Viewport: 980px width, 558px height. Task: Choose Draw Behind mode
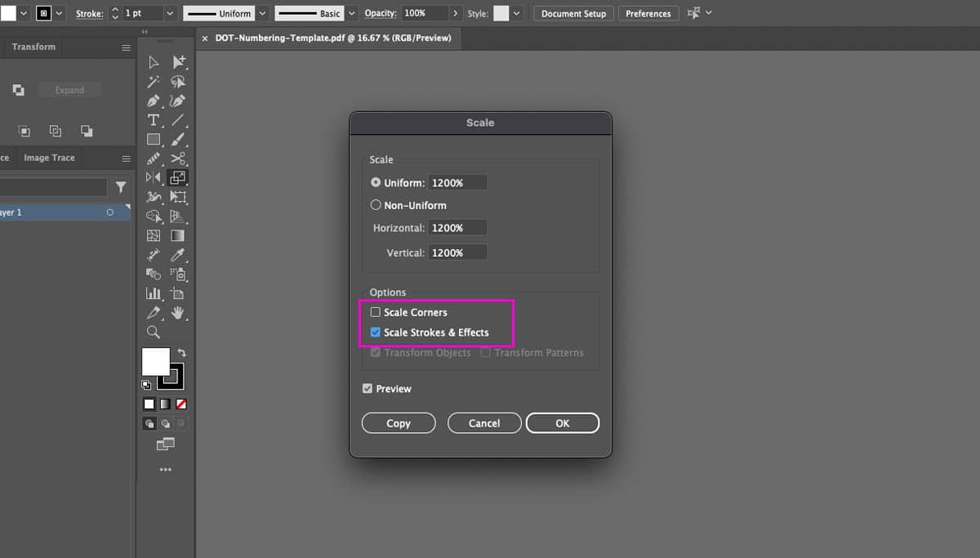tap(166, 423)
